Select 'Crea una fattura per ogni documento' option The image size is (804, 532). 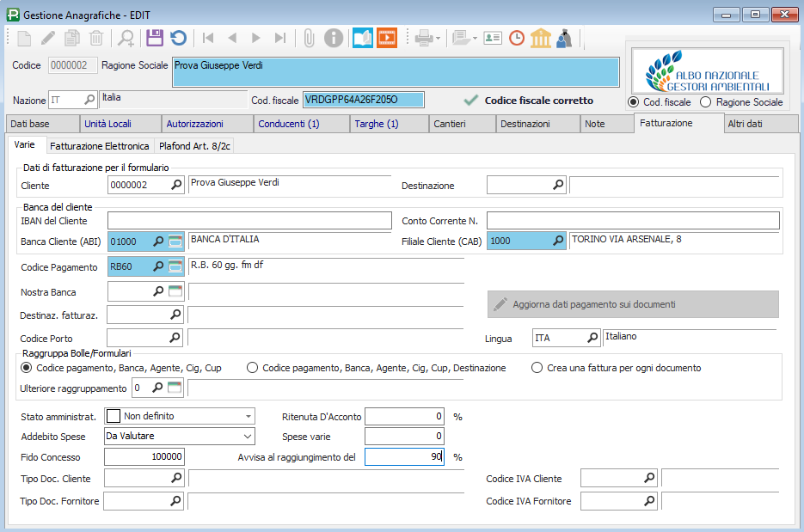[x=537, y=368]
